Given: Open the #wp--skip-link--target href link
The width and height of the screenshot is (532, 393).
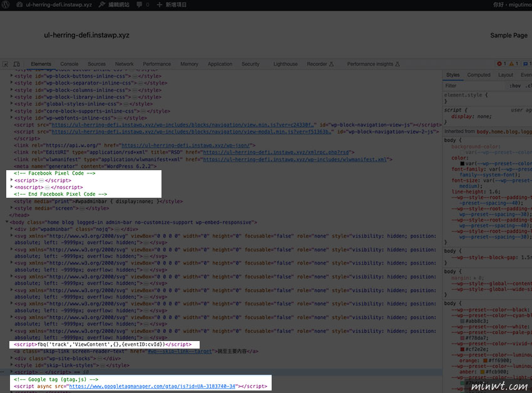Looking at the screenshot, I should pos(180,351).
